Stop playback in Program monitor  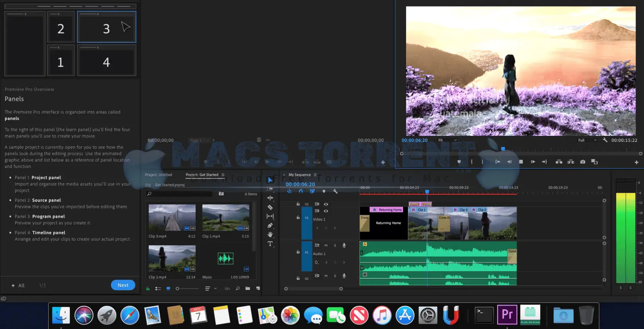[521, 162]
